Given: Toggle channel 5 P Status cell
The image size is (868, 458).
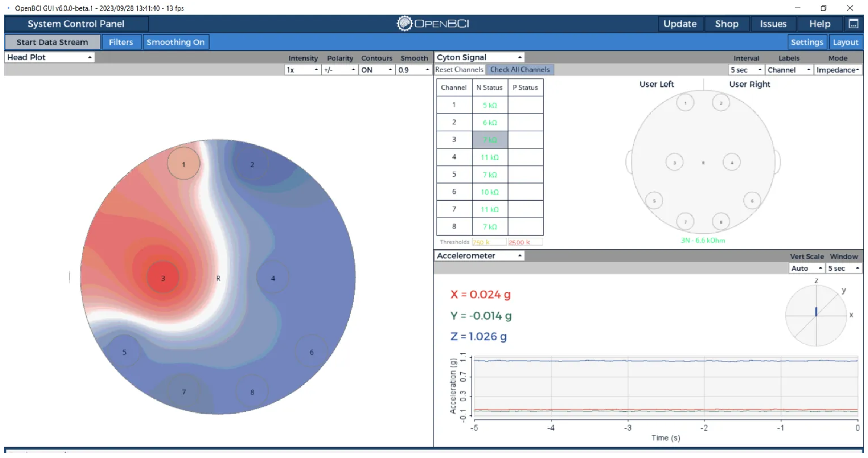Looking at the screenshot, I should [x=525, y=174].
